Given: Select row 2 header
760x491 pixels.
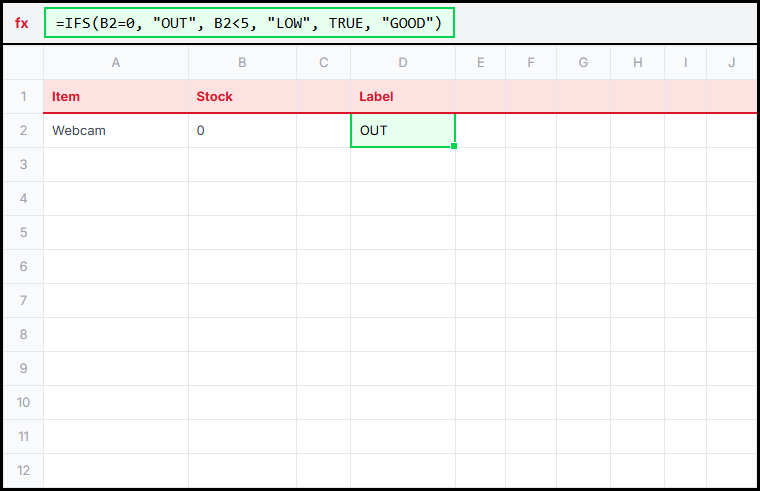Looking at the screenshot, I should [x=23, y=131].
